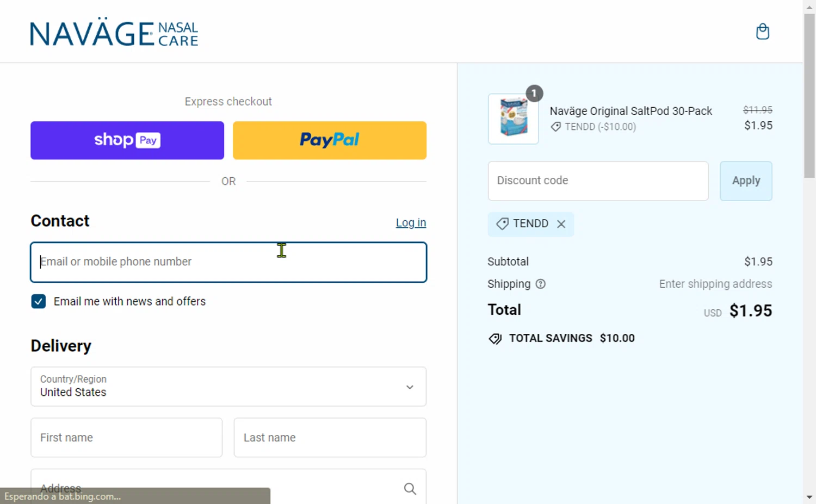Click the TOTAL SAVINGS $10.00 text
Screen dimensions: 816x504
[572, 338]
